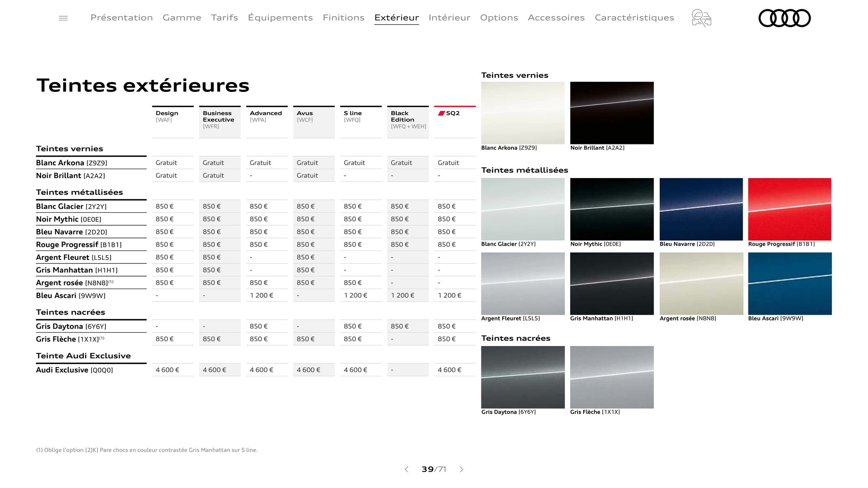Click the Argent Fleuret [L5L5] table row label
Screen dimensions: 868x488
(x=74, y=257)
